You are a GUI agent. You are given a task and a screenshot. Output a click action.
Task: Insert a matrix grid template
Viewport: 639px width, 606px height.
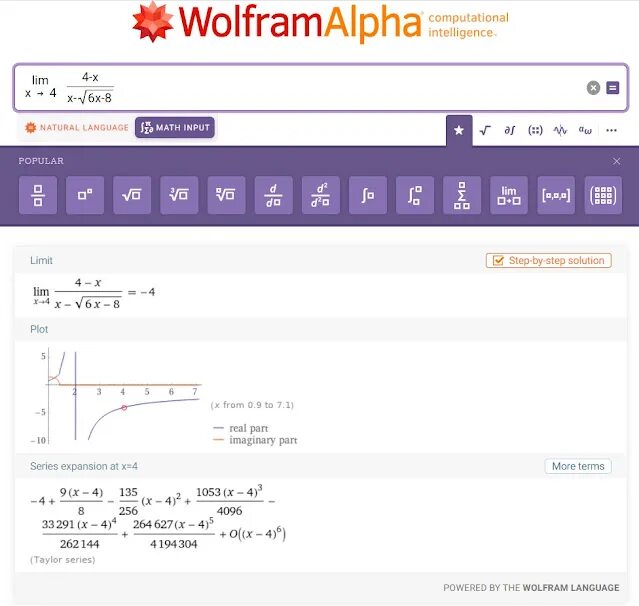[603, 195]
